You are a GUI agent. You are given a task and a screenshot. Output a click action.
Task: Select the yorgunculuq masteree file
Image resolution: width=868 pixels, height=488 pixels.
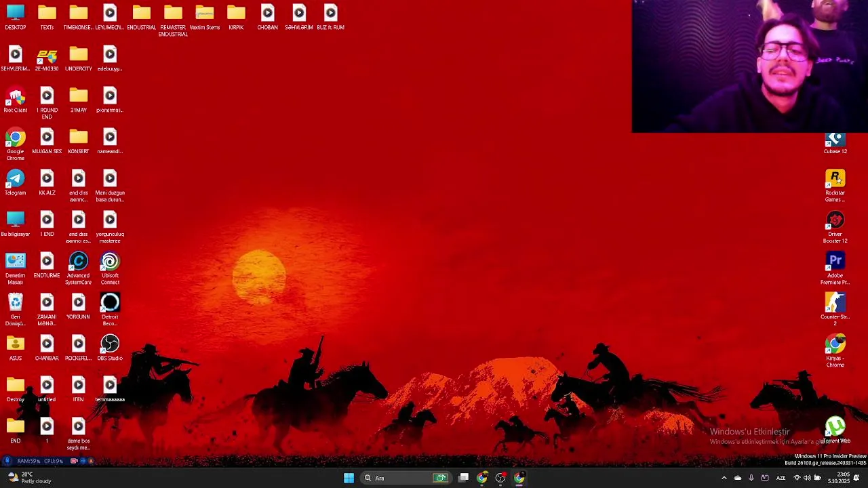coord(110,228)
